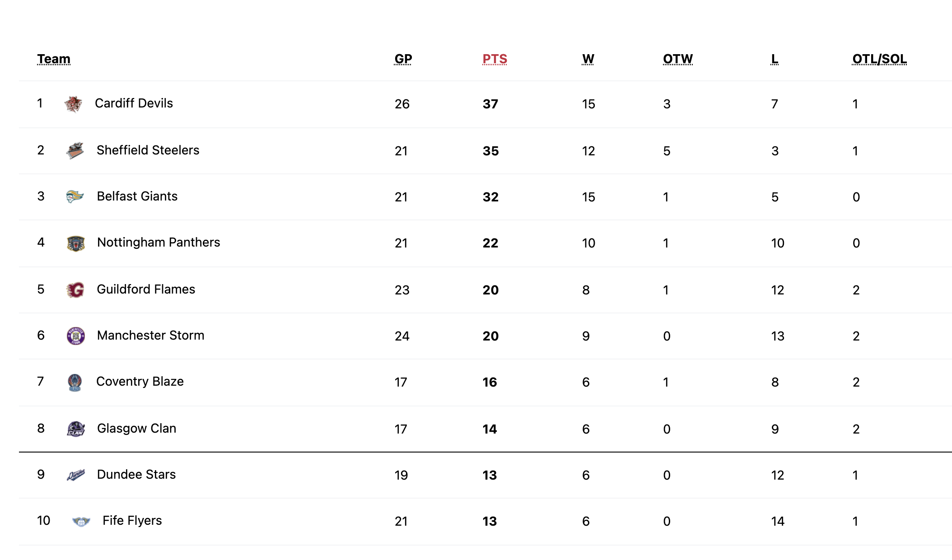Click the Guildford Flames team logo

[75, 290]
